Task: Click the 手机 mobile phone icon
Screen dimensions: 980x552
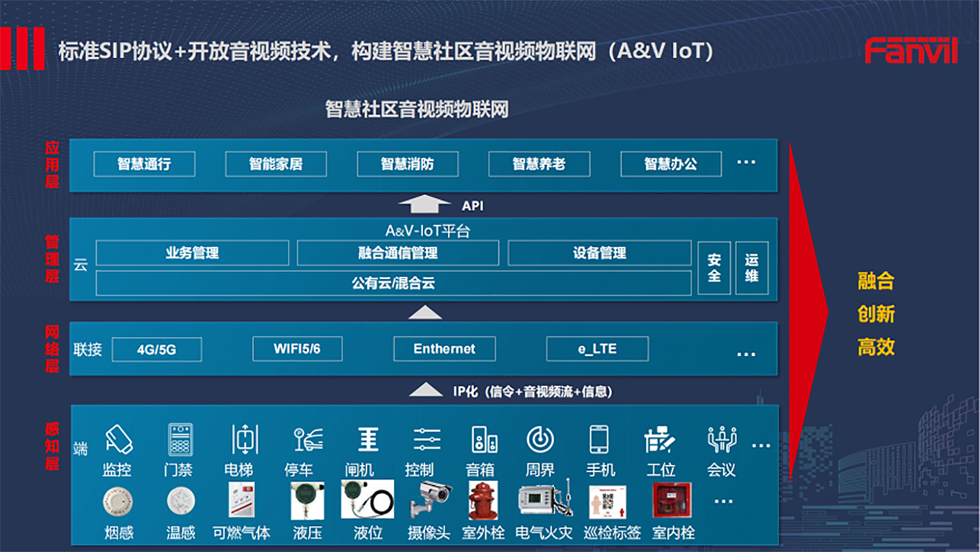Action: (599, 439)
